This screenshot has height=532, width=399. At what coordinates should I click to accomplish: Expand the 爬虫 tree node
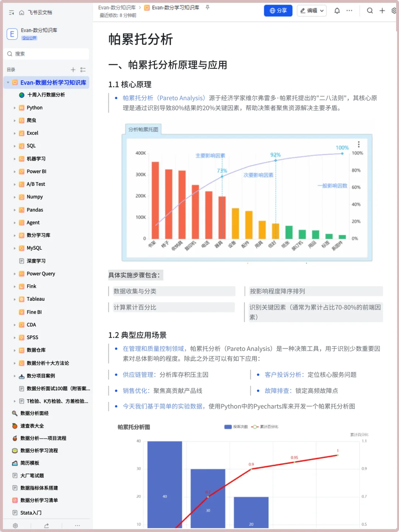15,120
